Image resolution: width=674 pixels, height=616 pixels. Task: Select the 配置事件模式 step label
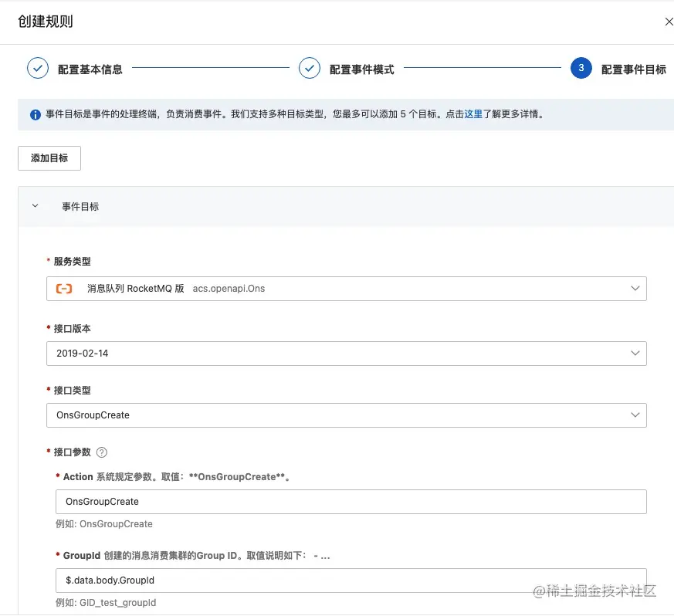pyautogui.click(x=362, y=69)
